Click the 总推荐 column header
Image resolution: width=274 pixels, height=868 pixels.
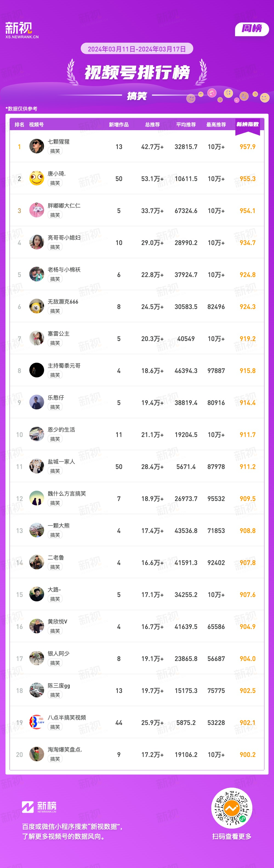click(x=153, y=125)
